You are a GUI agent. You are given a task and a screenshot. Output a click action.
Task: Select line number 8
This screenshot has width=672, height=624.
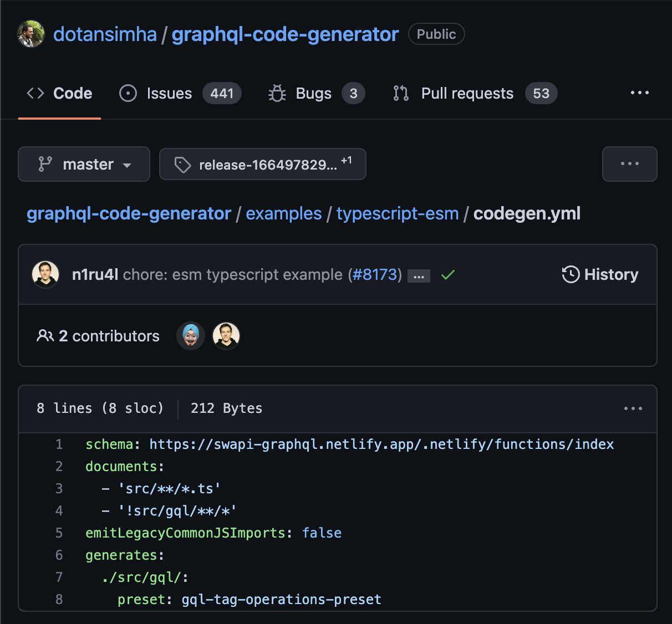click(59, 600)
